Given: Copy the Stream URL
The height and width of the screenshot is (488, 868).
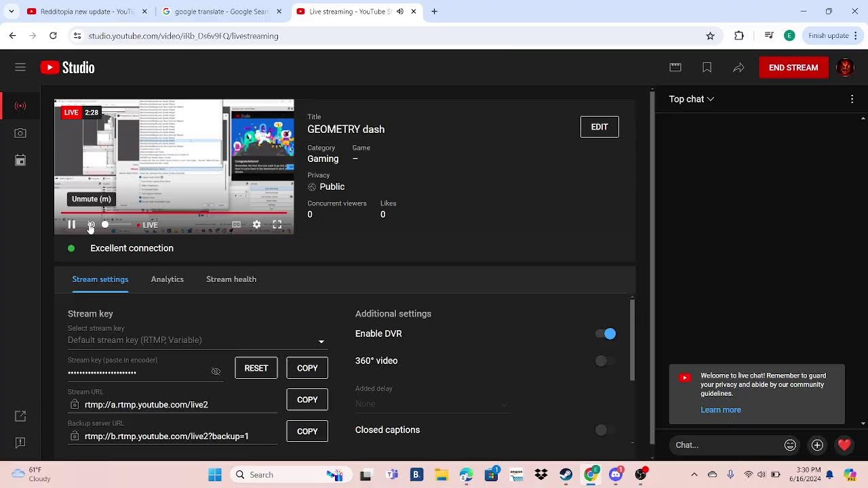Looking at the screenshot, I should coord(307,400).
